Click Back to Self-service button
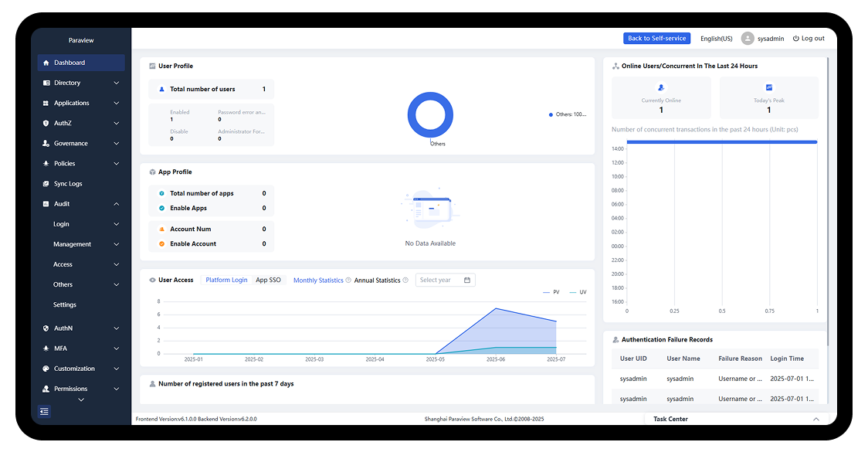Image resolution: width=868 pixels, height=459 pixels. coord(656,38)
